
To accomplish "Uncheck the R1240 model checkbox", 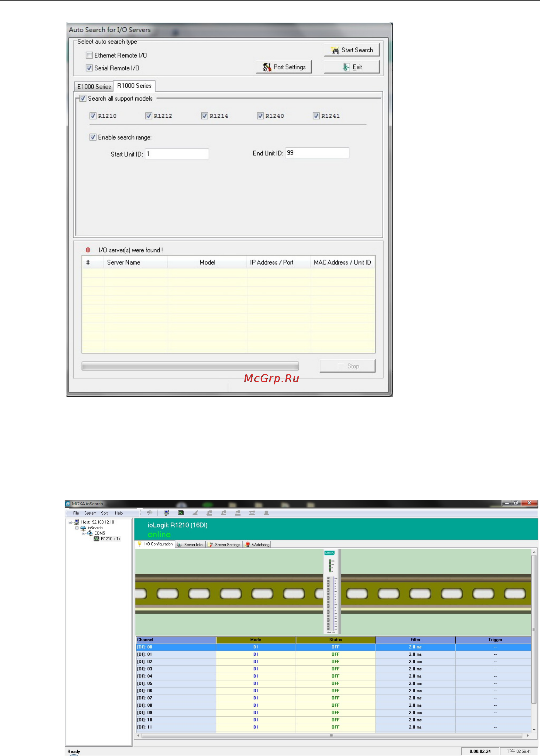I will coord(260,116).
